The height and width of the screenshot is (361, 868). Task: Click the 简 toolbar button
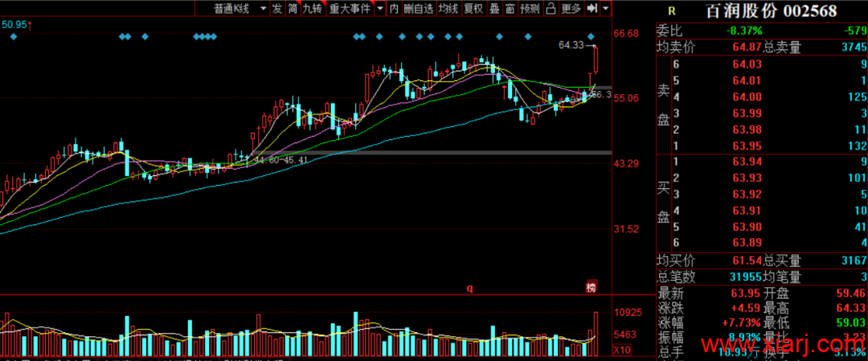point(293,8)
